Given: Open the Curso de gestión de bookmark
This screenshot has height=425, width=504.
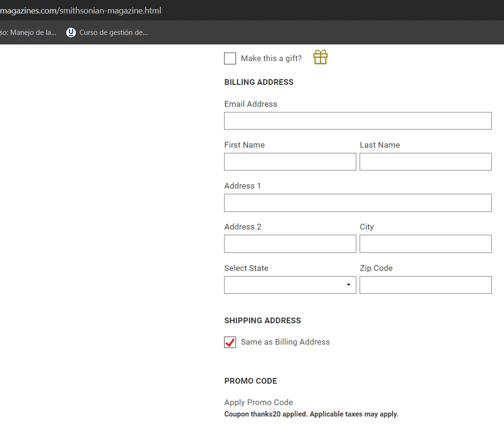Looking at the screenshot, I should click(x=113, y=32).
